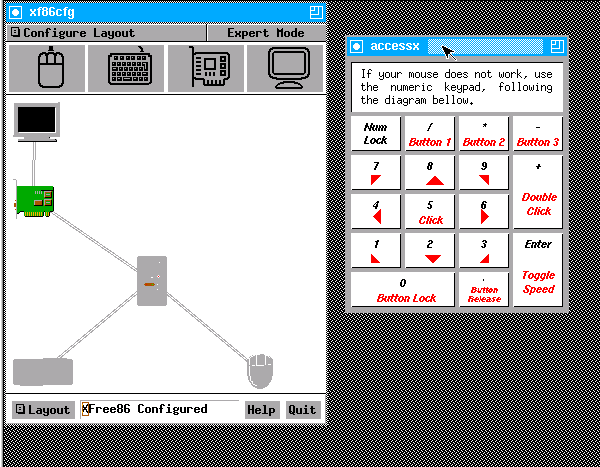The width and height of the screenshot is (600, 467).
Task: Click the minus Button 3 key
Action: pyautogui.click(x=538, y=134)
